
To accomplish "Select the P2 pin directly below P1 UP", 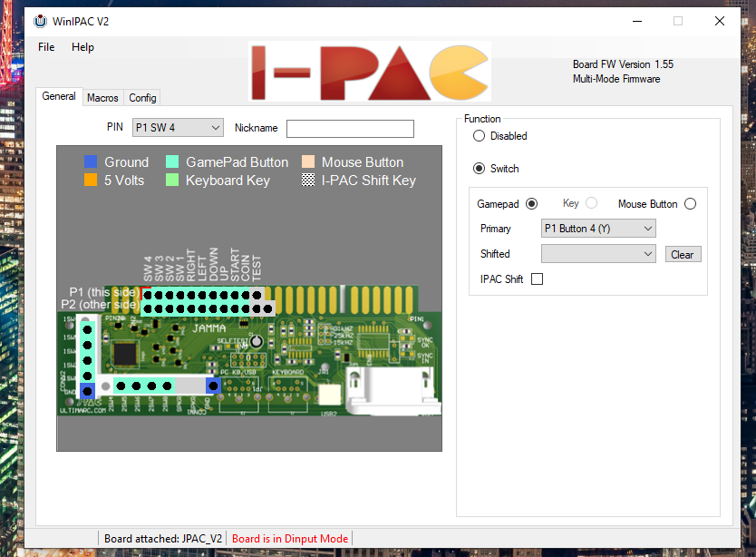I will point(224,309).
